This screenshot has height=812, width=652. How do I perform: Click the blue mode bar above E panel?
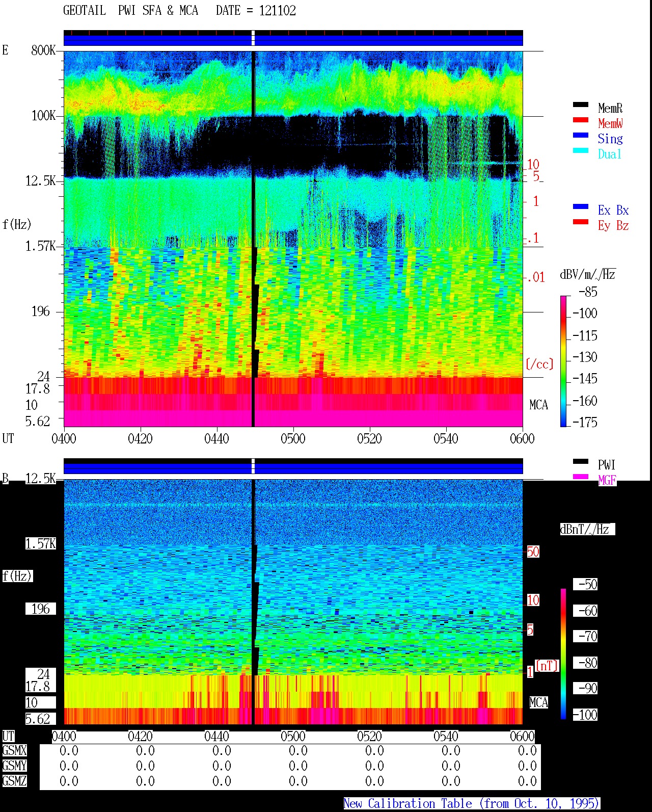tap(293, 40)
